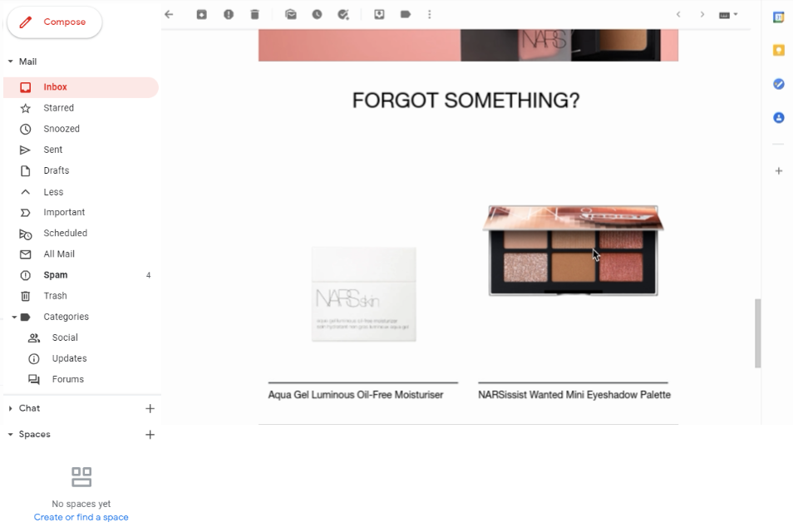
Task: Open Google Keep side panel
Action: tap(779, 50)
